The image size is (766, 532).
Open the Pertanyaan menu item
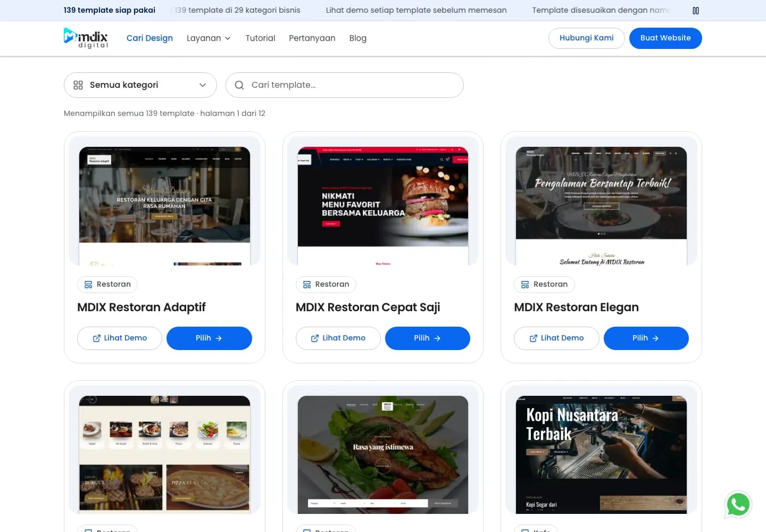click(312, 38)
